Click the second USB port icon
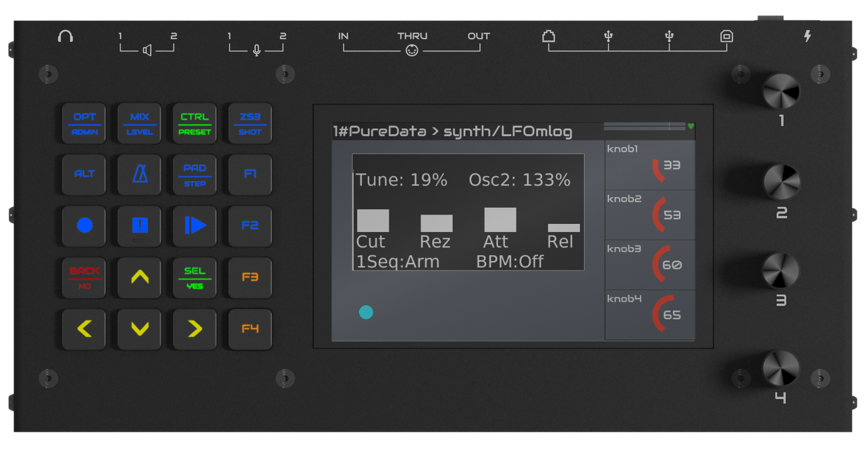Viewport: 868px width, 453px height. 669,37
